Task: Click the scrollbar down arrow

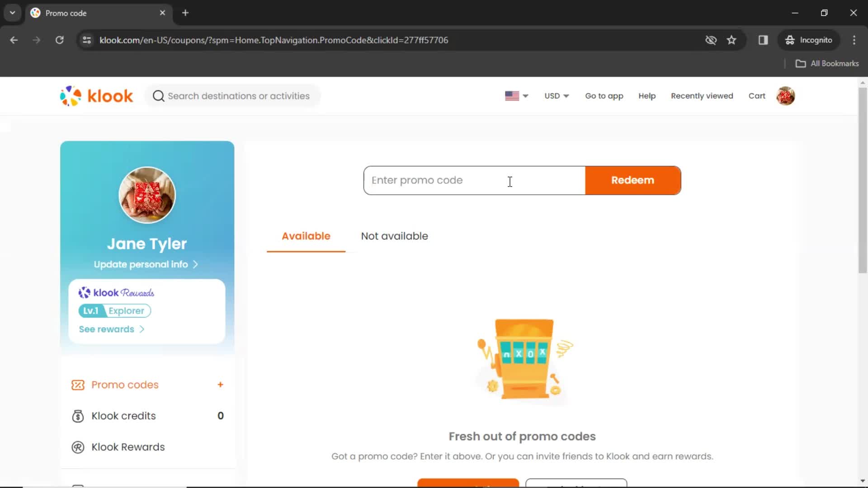Action: [863, 481]
